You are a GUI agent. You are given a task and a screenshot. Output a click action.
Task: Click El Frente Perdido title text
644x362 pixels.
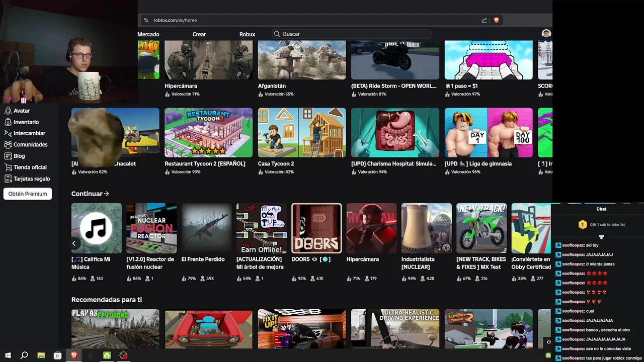click(x=203, y=259)
